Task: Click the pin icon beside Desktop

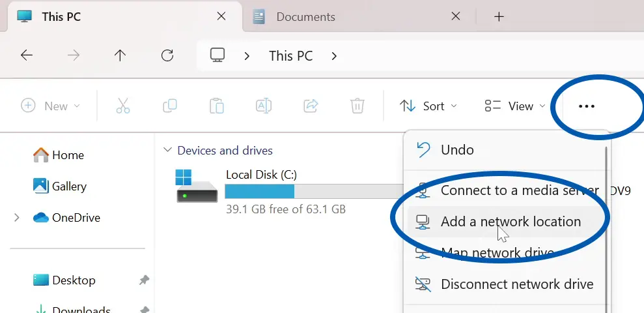Action: [x=144, y=280]
